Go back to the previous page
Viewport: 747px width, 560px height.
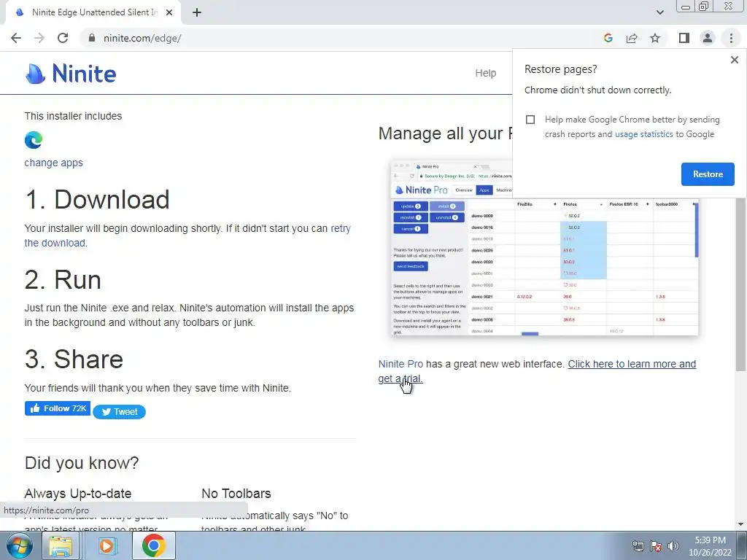coord(16,38)
